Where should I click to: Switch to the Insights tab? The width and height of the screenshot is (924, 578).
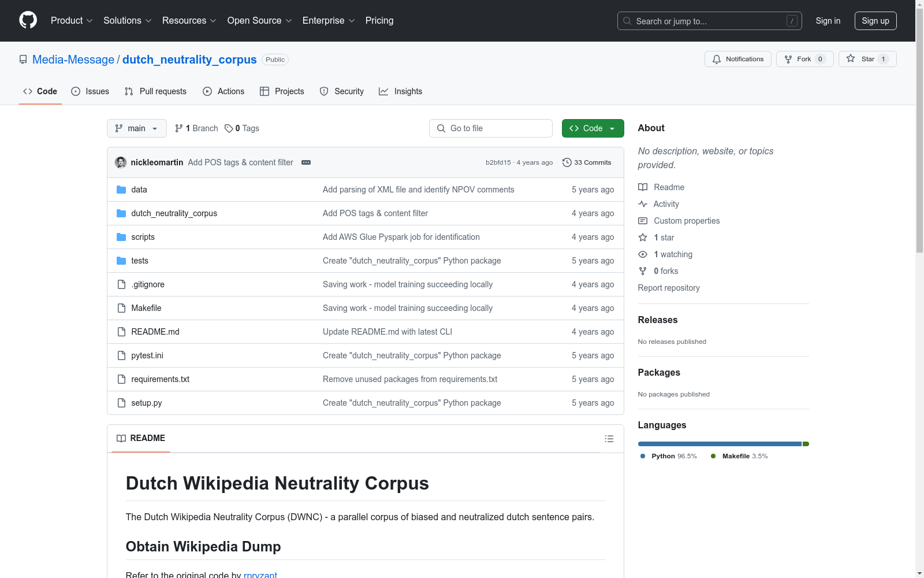(x=400, y=91)
